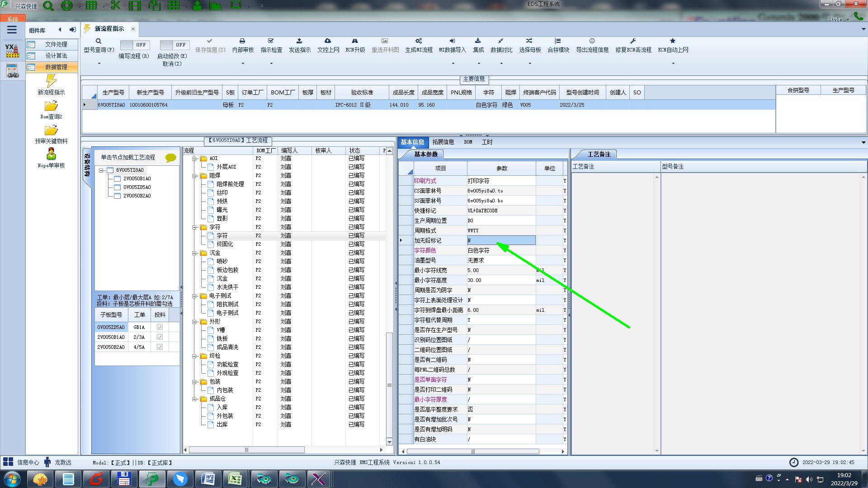The width and height of the screenshot is (868, 488).
Task: Open 系统 menu tab
Action: coord(13,19)
